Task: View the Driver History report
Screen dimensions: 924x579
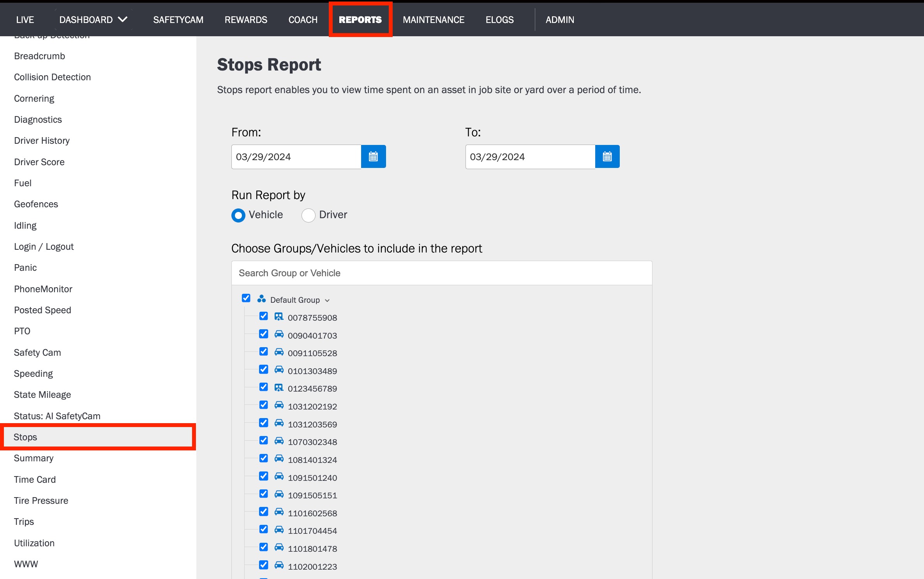Action: (x=42, y=141)
